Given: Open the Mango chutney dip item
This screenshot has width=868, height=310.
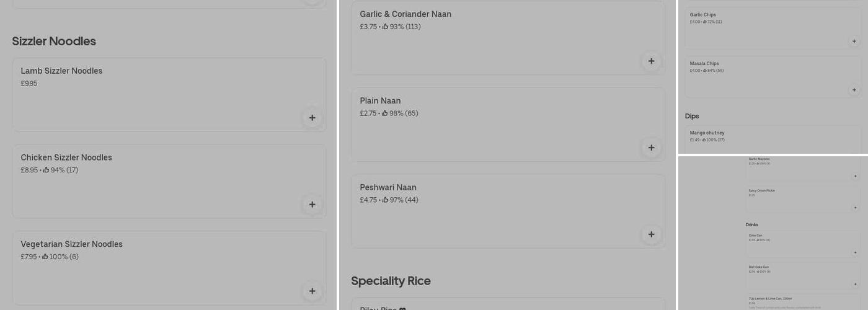Looking at the screenshot, I should [x=707, y=133].
